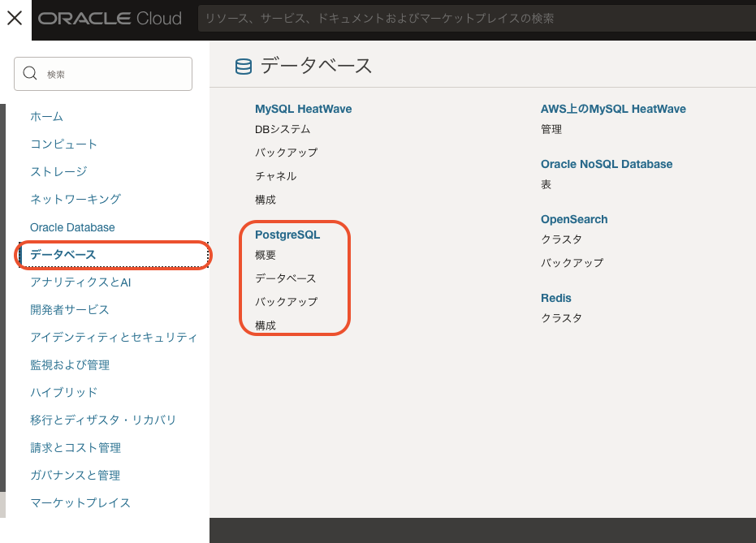Screen dimensions: 756x543
Task: Open ガバナンスと管理 menu category
Action: 76,475
